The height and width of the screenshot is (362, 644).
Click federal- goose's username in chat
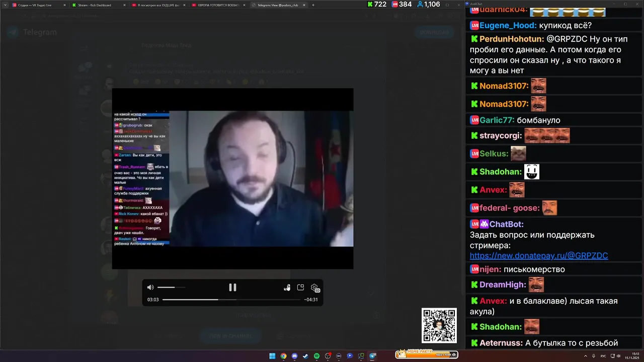coord(509,208)
